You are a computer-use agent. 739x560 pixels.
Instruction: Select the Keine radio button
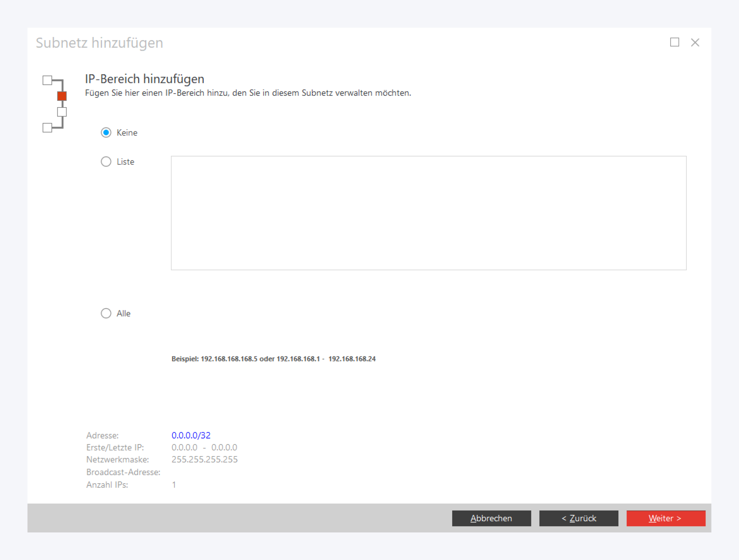[106, 133]
